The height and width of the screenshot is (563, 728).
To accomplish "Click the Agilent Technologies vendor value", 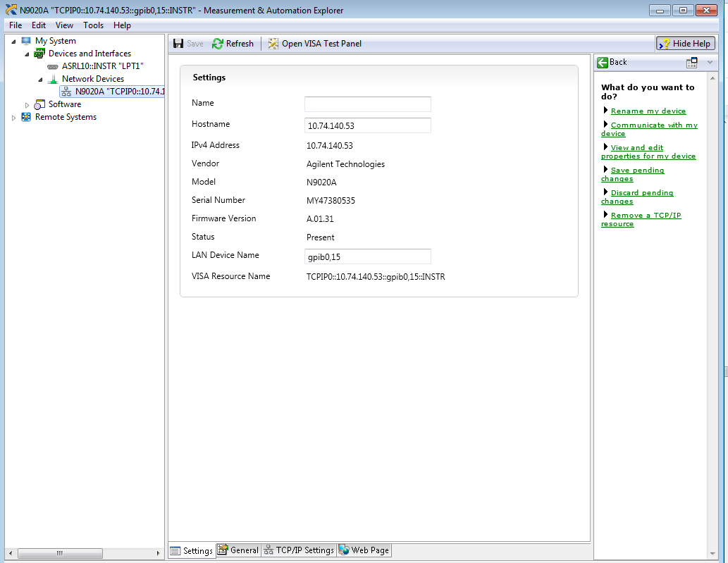I will (x=345, y=164).
